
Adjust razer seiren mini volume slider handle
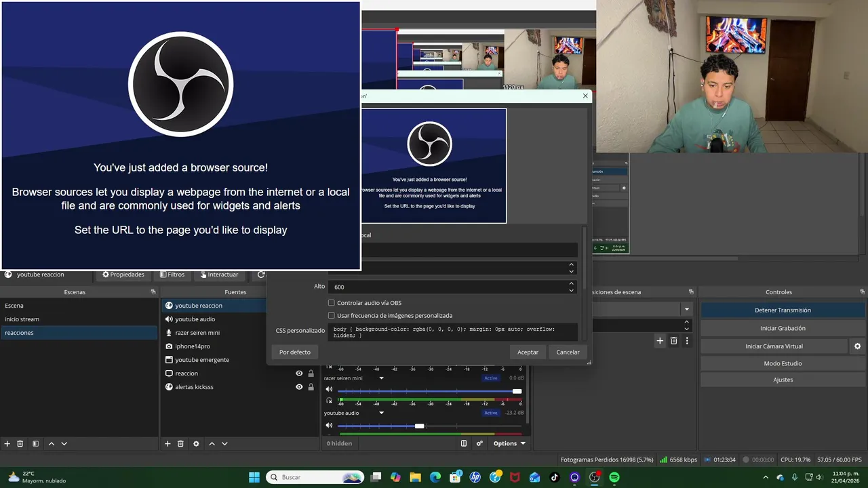click(x=517, y=391)
